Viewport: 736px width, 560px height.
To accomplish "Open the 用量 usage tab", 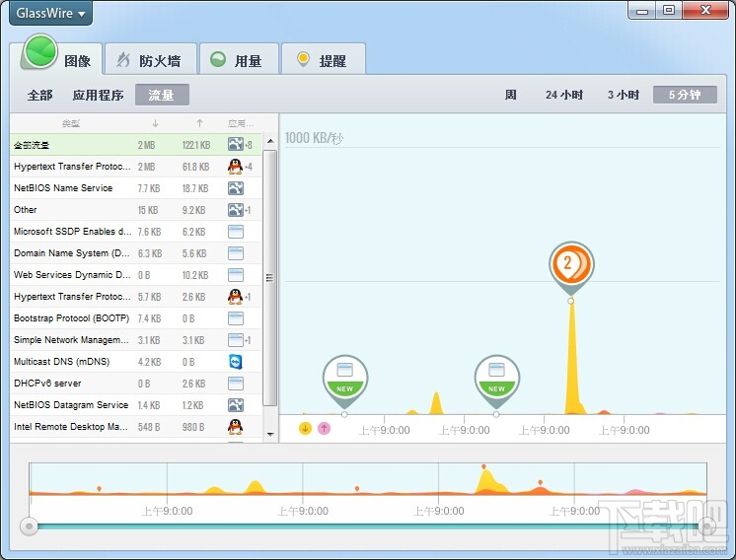I will [x=239, y=59].
